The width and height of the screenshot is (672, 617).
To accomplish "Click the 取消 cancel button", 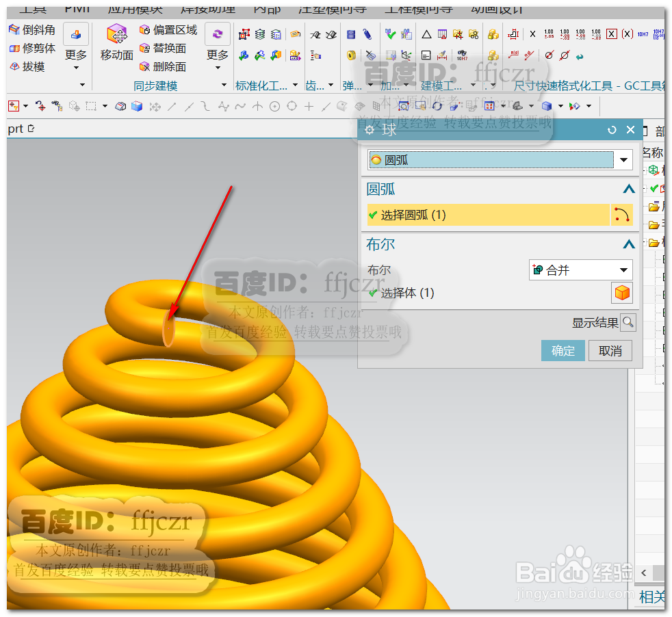I will tap(610, 350).
